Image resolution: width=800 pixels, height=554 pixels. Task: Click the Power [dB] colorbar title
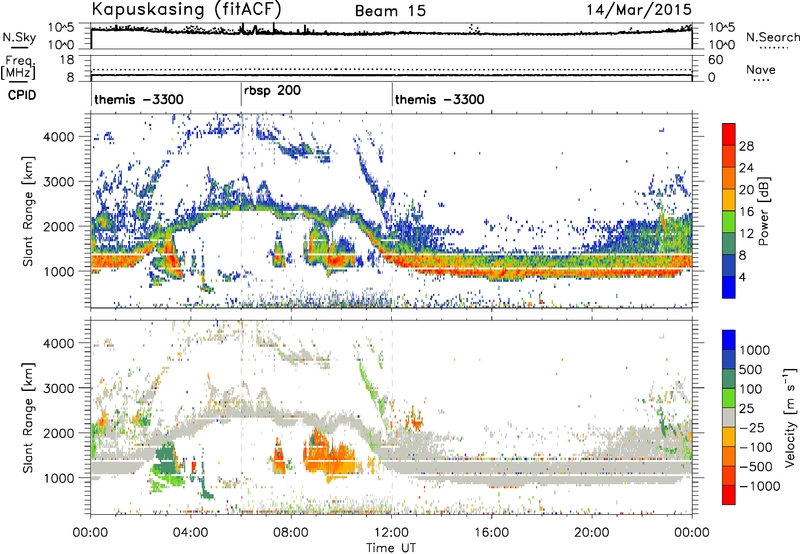click(764, 211)
